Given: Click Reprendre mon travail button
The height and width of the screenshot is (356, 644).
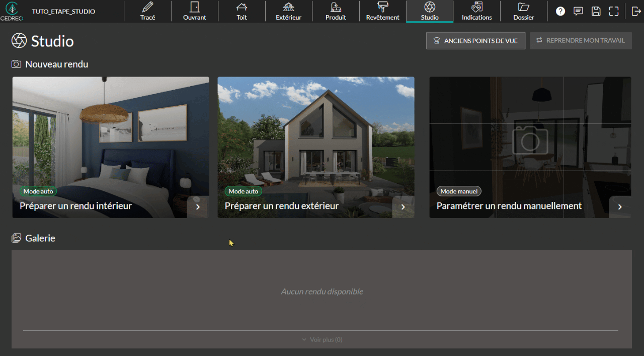Looking at the screenshot, I should [581, 41].
